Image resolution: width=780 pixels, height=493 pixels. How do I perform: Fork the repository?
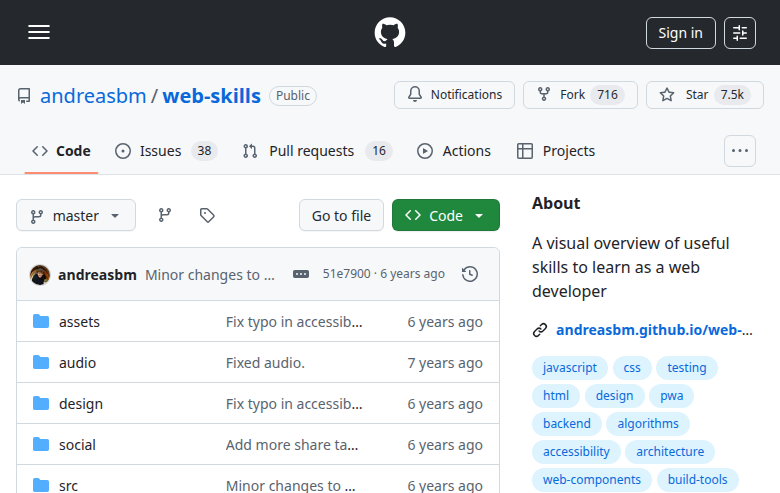coord(580,95)
